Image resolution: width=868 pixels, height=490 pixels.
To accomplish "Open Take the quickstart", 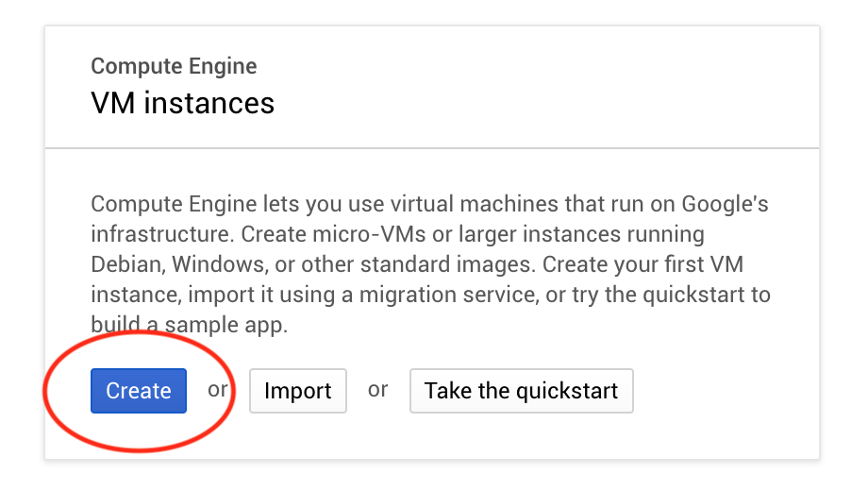I will [x=522, y=391].
